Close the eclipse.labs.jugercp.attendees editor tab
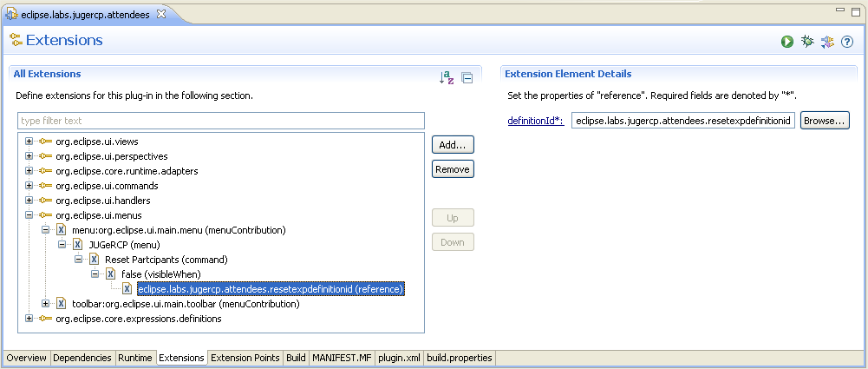This screenshot has width=868, height=369. (x=161, y=15)
